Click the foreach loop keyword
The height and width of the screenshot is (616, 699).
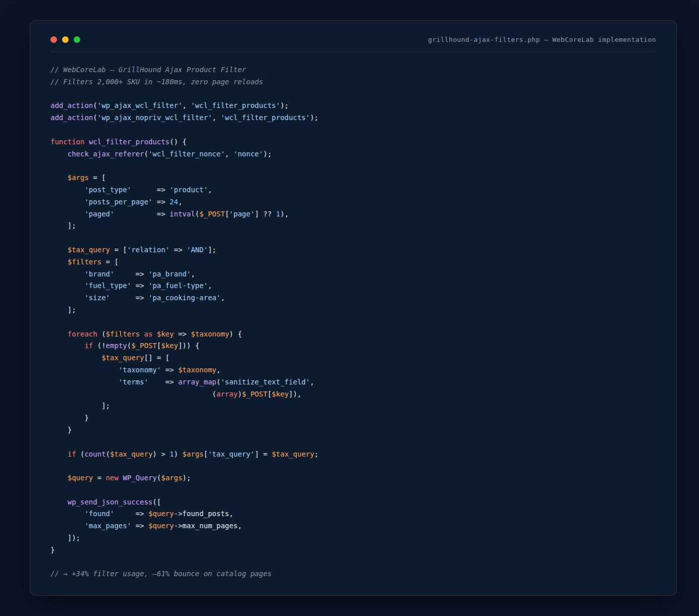(82, 334)
